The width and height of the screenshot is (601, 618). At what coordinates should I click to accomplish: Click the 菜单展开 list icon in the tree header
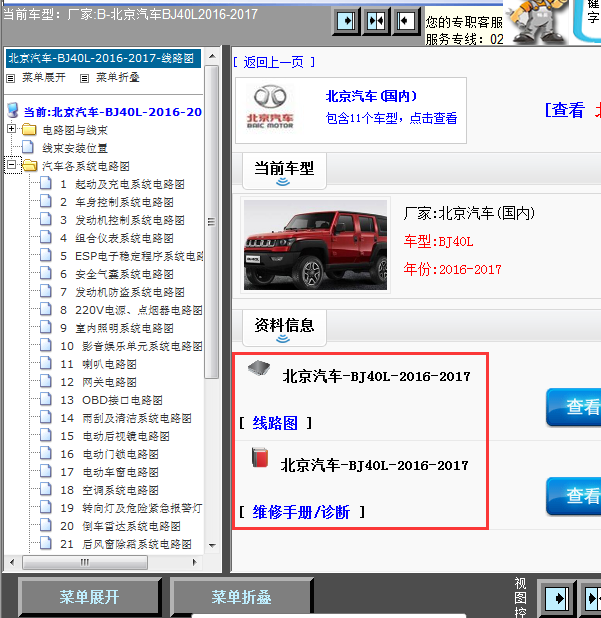(11, 78)
